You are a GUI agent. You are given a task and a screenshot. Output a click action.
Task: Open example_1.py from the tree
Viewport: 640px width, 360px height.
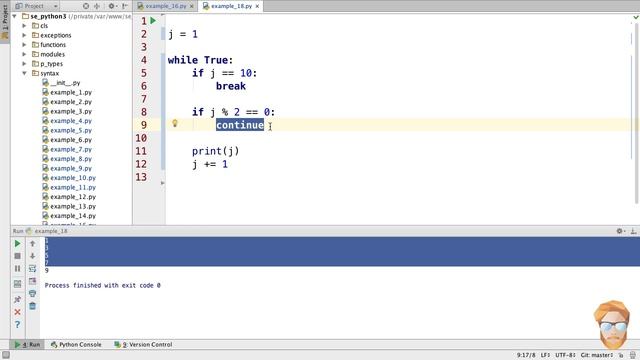67,92
